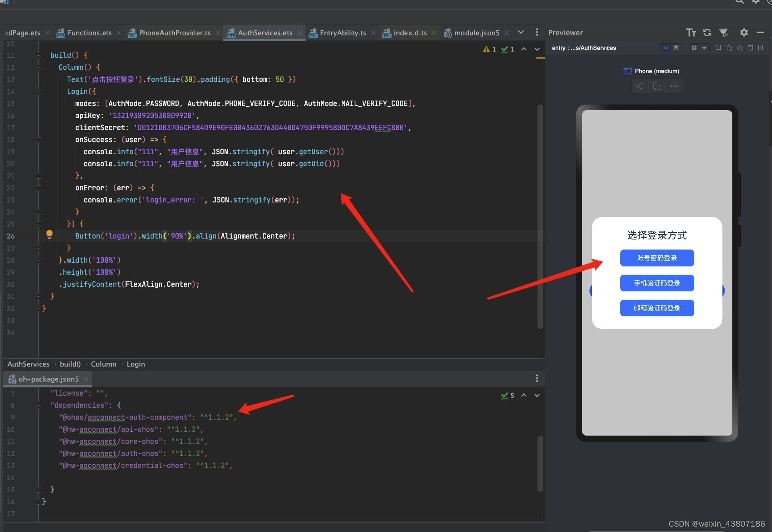Collapse the Login child block on line 25
This screenshot has height=532, width=772.
(x=38, y=224)
